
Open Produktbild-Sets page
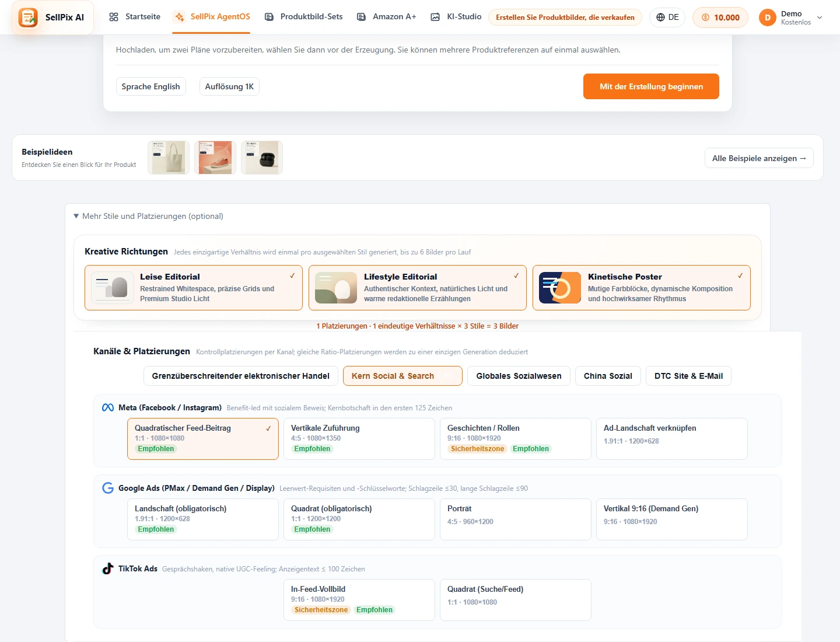[303, 17]
